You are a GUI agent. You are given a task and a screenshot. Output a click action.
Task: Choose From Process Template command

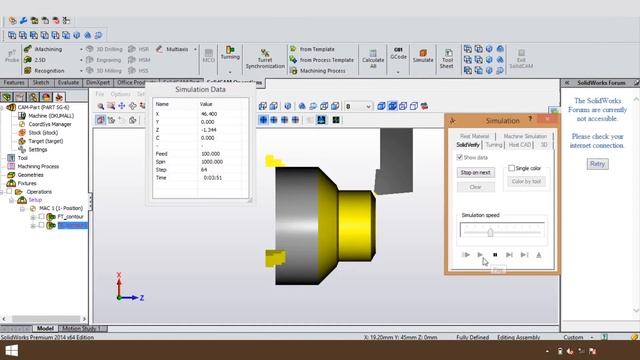tap(322, 60)
